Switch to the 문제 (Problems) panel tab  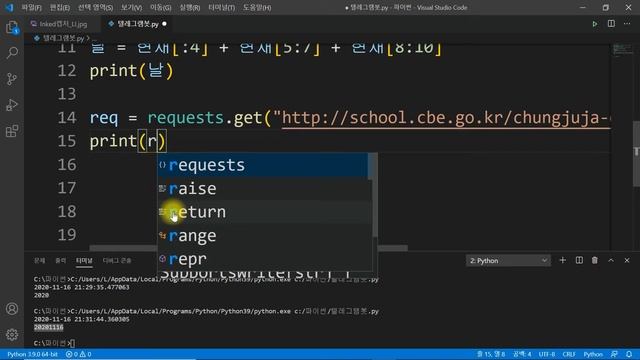click(40, 260)
